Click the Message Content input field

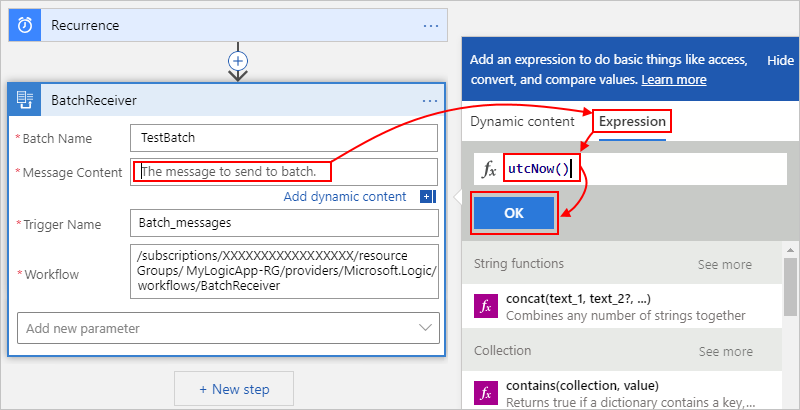[x=284, y=172]
